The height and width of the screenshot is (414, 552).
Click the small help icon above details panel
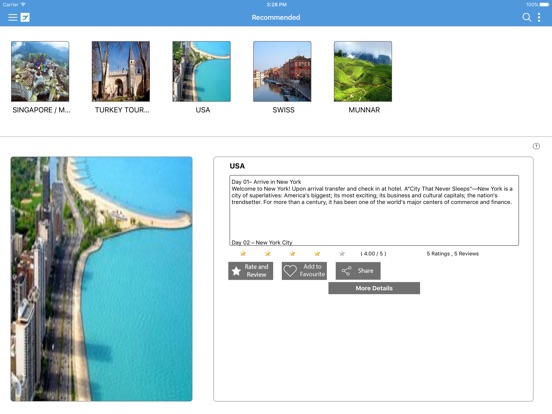(536, 146)
